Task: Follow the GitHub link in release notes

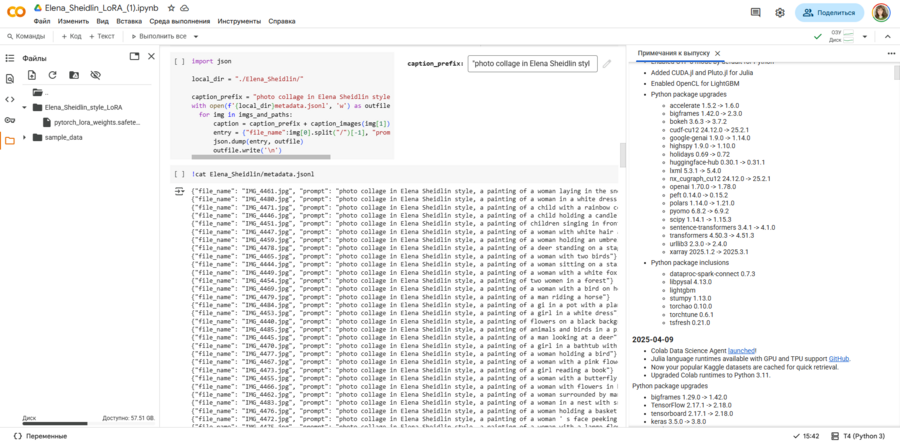Action: pos(838,358)
